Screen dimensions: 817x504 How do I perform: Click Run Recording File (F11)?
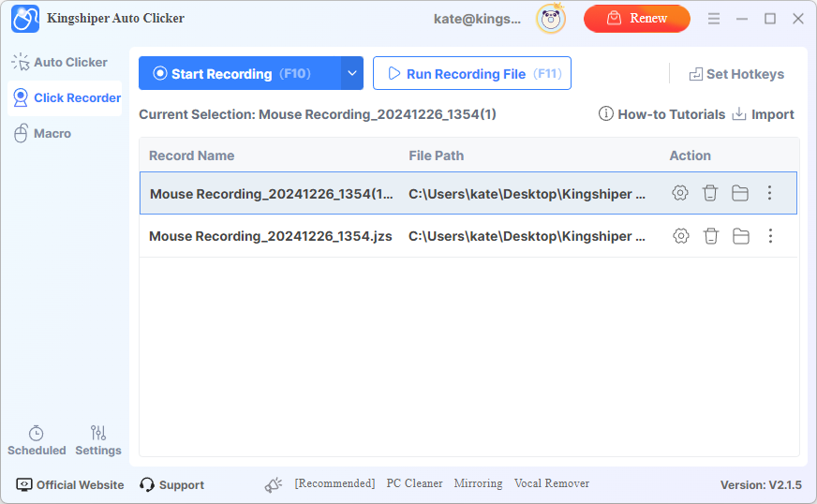(472, 73)
